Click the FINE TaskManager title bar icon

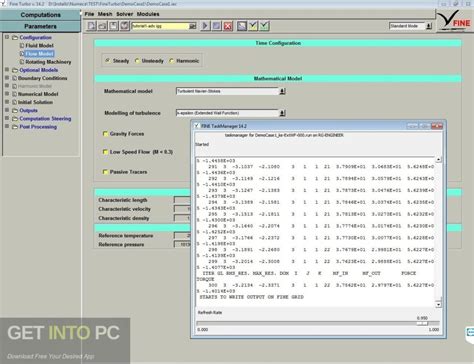click(197, 126)
